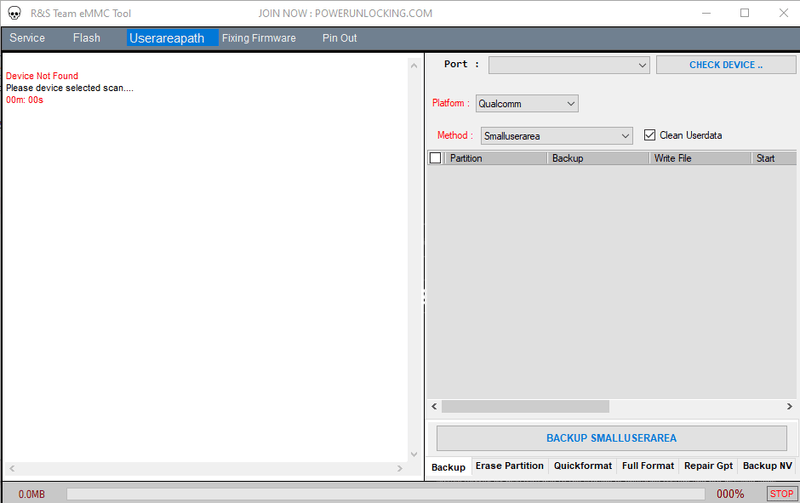Open the Service menu
800x503 pixels.
27,38
